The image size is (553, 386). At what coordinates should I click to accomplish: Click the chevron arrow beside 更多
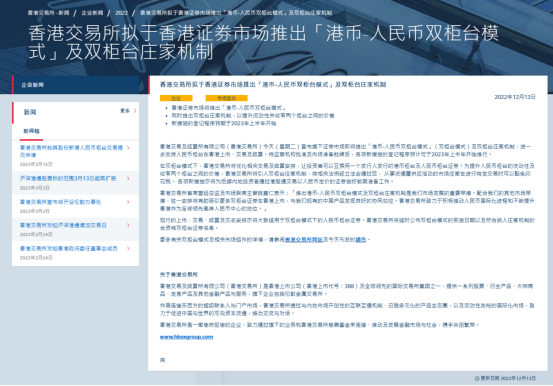(135, 111)
